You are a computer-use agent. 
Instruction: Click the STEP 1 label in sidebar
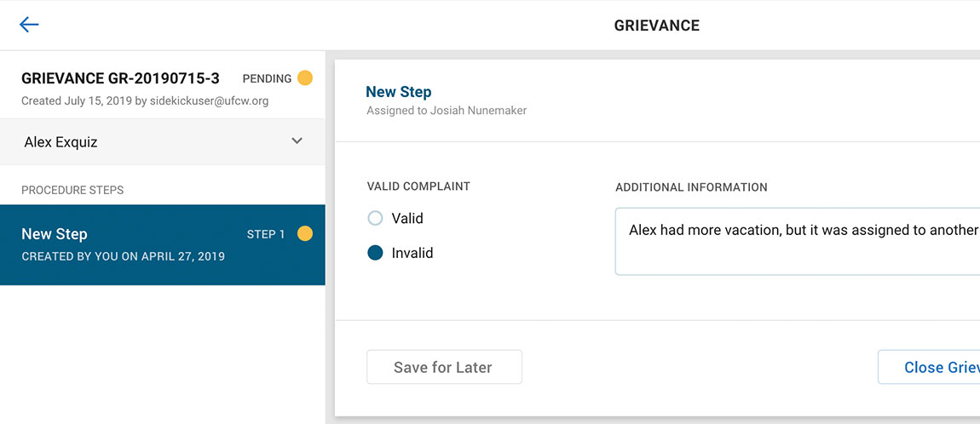coord(266,234)
